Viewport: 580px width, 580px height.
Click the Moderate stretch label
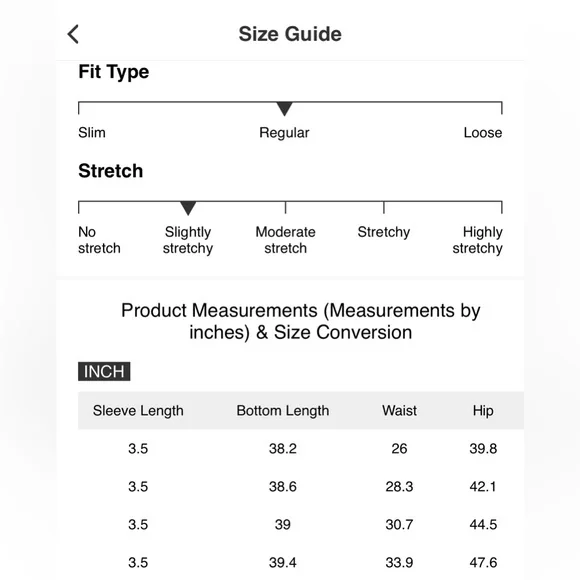pos(285,240)
